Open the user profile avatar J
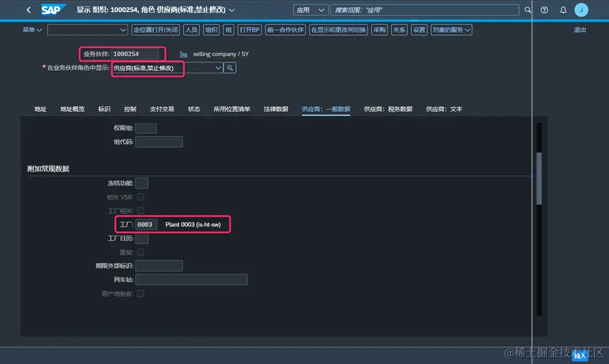This screenshot has height=364, width=609. tap(581, 10)
